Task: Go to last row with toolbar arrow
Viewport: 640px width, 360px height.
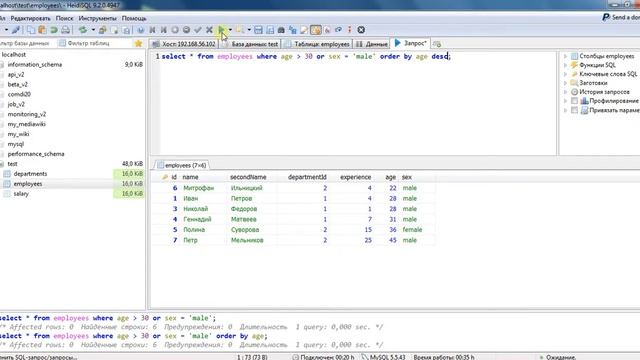Action: coord(164,30)
